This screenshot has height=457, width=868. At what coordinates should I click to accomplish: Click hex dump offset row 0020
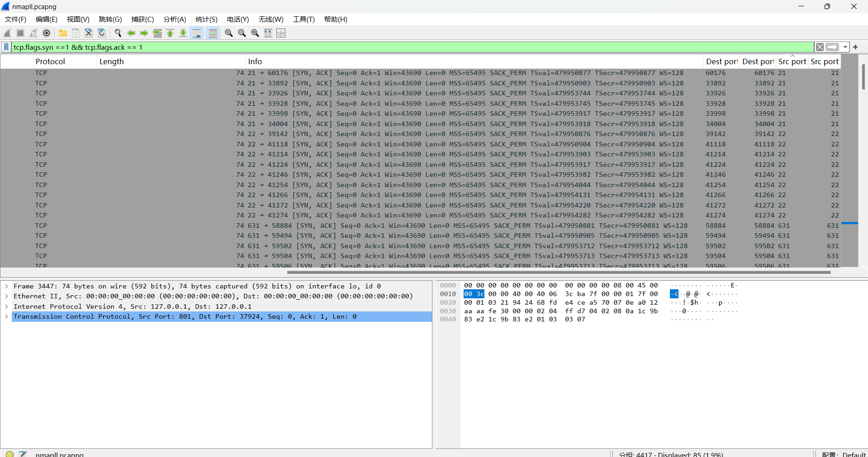click(448, 302)
